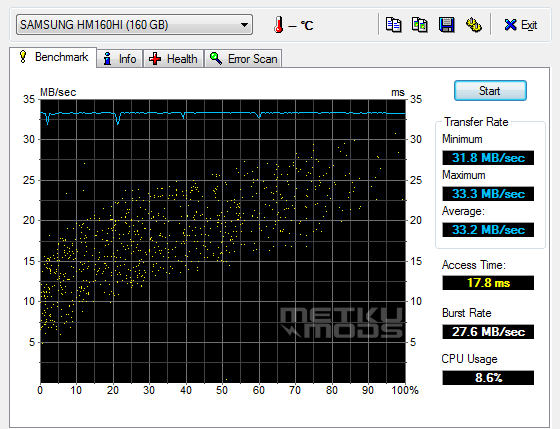Open the SAMSUNG HM160HI drive dropdown
560x429 pixels.
(134, 25)
